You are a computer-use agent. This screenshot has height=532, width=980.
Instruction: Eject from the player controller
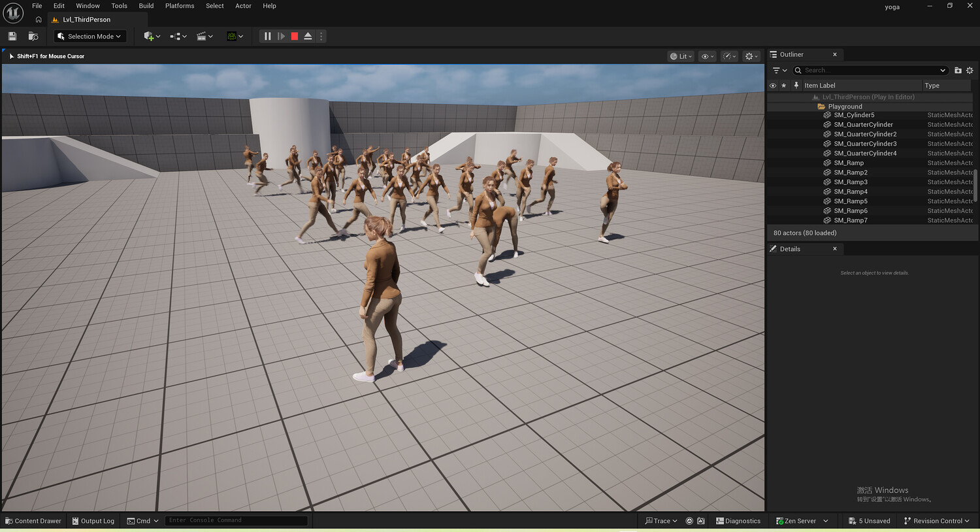point(308,37)
